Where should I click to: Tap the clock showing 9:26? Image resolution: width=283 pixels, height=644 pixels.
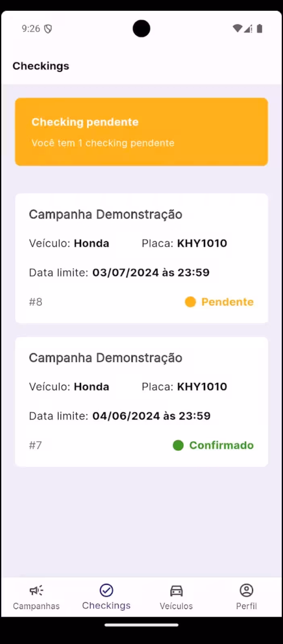(31, 29)
